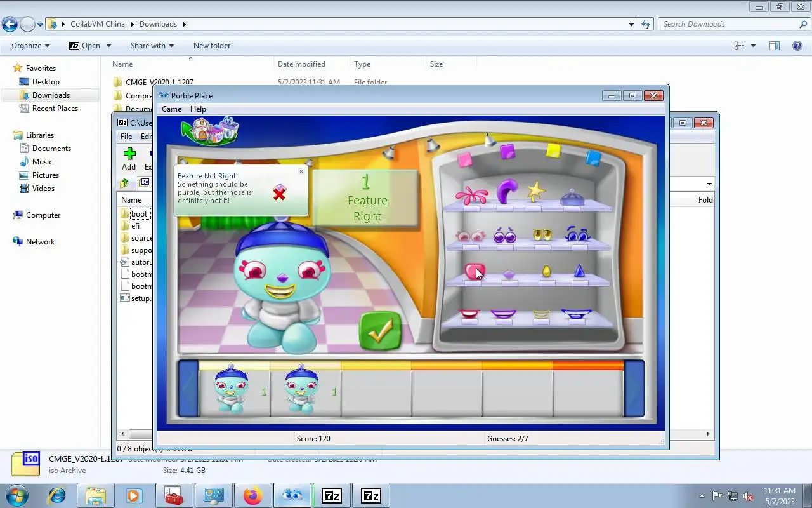
Task: Open the Help menu in Purble Place
Action: pyautogui.click(x=198, y=109)
